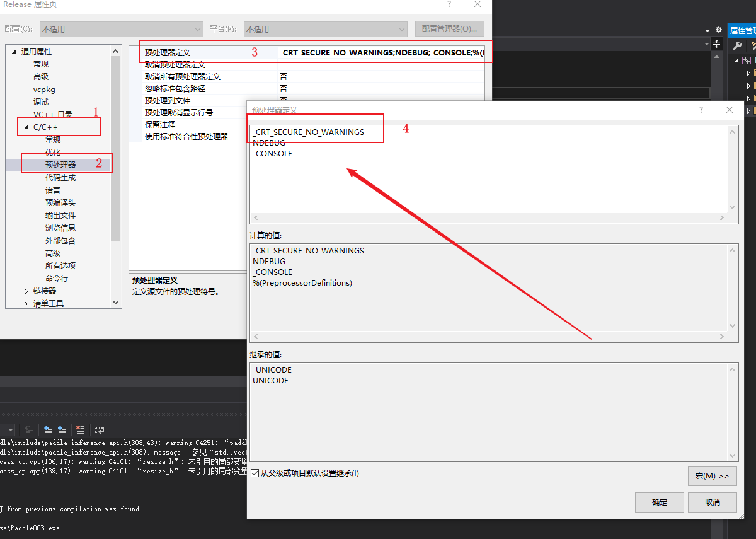Toggle word wrap in the output window
Image resolution: width=756 pixels, height=539 pixels.
(x=99, y=430)
